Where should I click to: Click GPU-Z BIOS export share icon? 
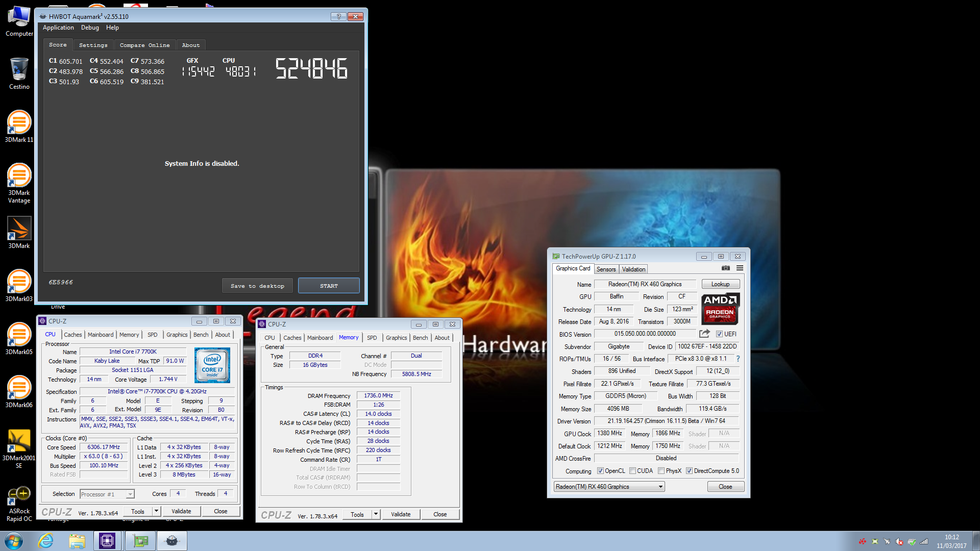tap(704, 334)
